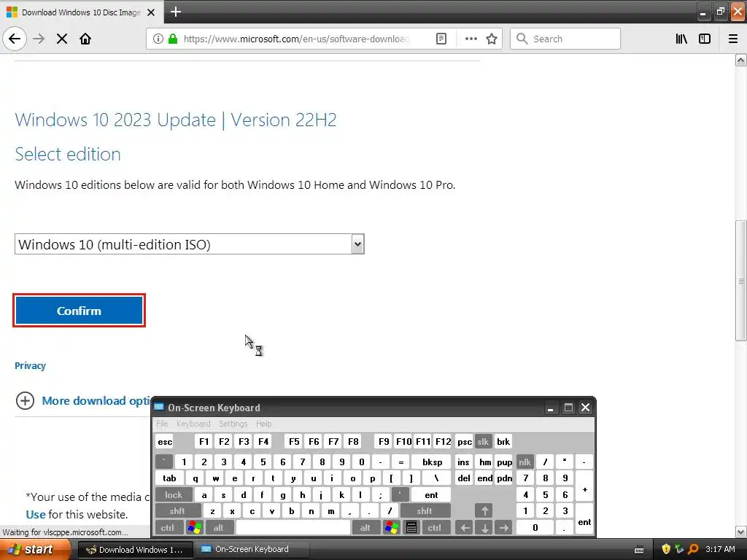Image resolution: width=747 pixels, height=560 pixels.
Task: Expand More download options link
Action: click(x=96, y=400)
